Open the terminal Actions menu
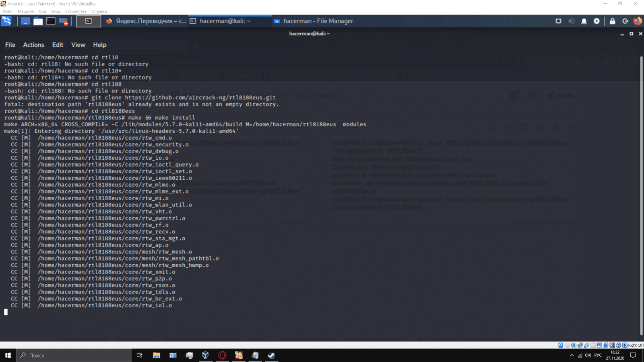The width and height of the screenshot is (644, 362). [x=33, y=45]
